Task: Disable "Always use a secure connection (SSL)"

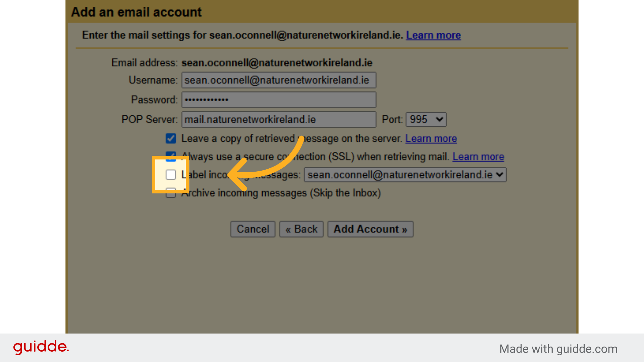Action: (171, 156)
